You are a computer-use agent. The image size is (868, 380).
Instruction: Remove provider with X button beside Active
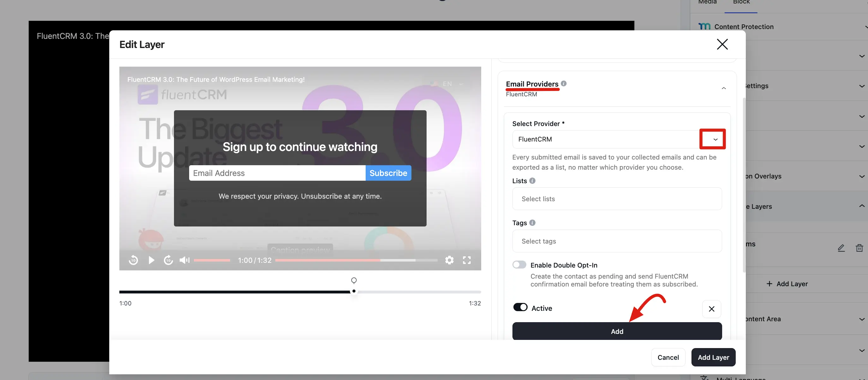(711, 309)
